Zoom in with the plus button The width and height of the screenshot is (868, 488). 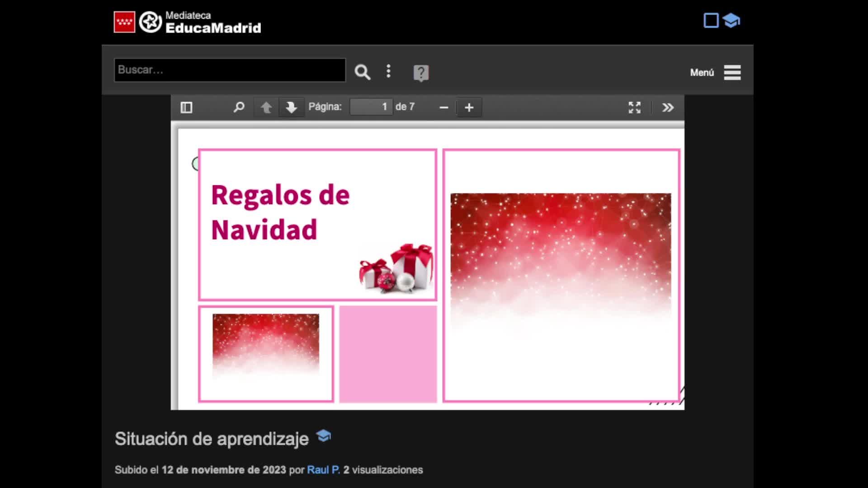(x=469, y=108)
